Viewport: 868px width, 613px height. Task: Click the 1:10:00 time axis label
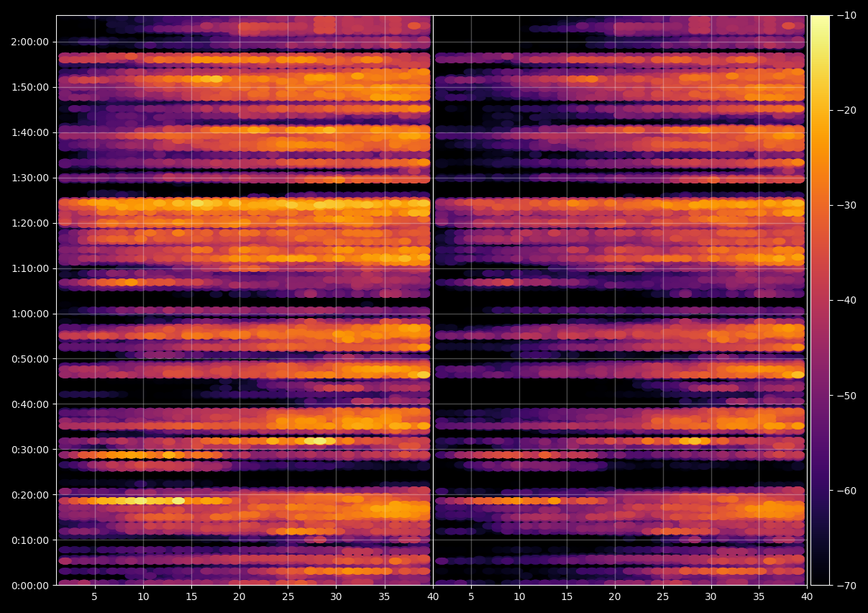29,268
